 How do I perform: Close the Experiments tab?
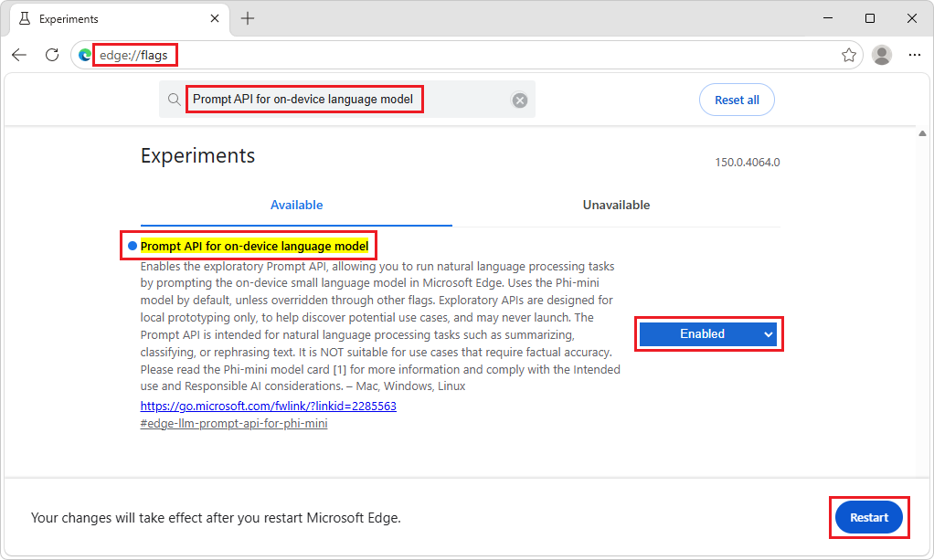coord(215,18)
